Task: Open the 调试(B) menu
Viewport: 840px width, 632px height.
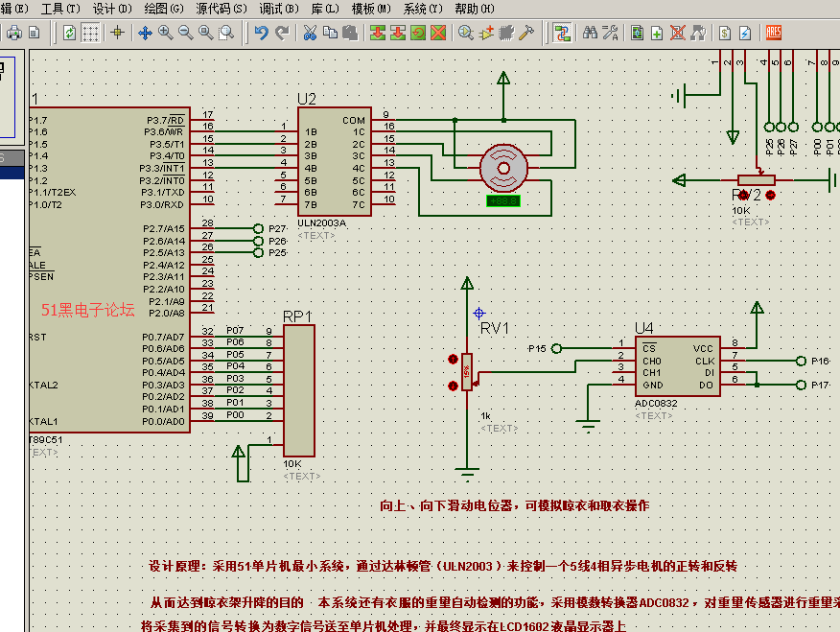Action: tap(279, 9)
